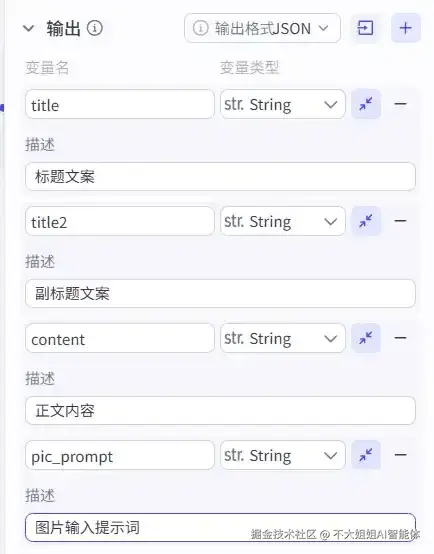Collapse description of the content variable
Image resolution: width=434 pixels, height=554 pixels.
point(366,338)
